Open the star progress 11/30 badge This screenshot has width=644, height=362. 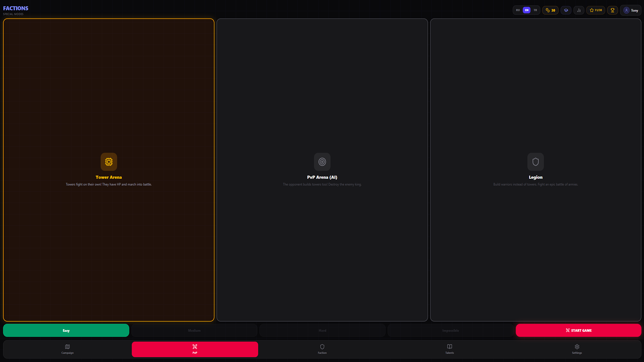tap(596, 10)
